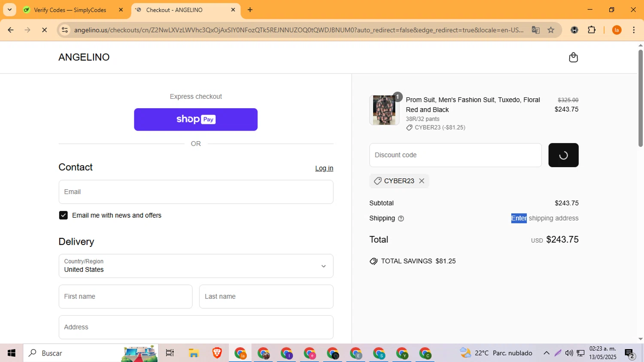This screenshot has width=644, height=362.
Task: Open the Windows Start menu
Action: [12, 353]
